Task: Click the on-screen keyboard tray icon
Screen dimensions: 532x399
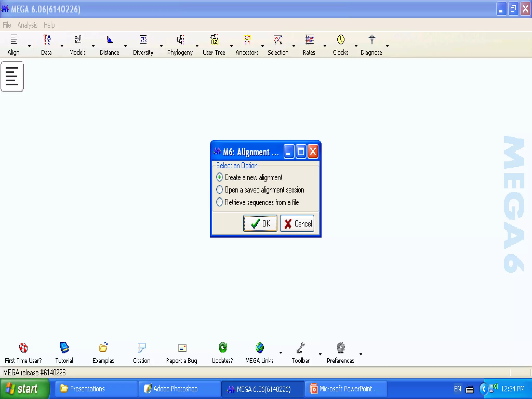Action: 470,389
